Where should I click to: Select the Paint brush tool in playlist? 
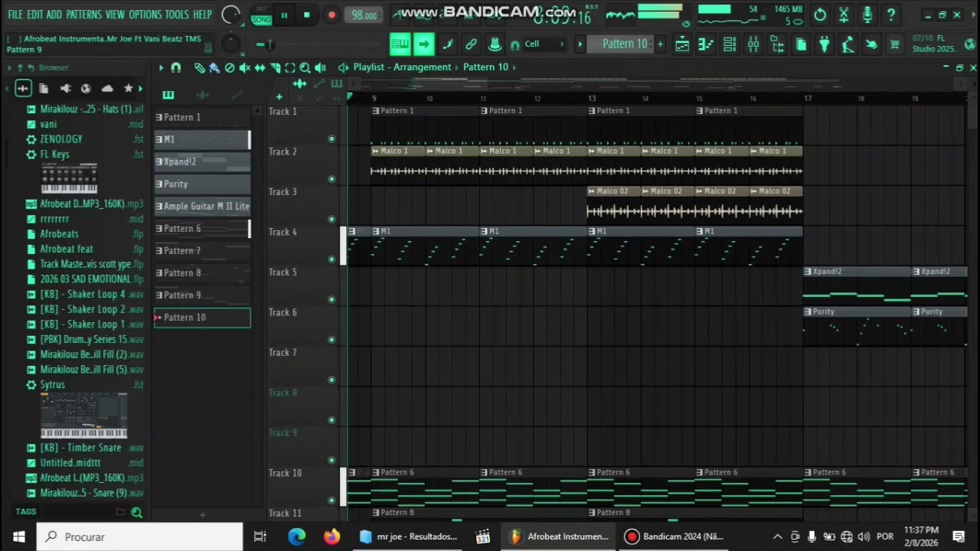tap(214, 67)
